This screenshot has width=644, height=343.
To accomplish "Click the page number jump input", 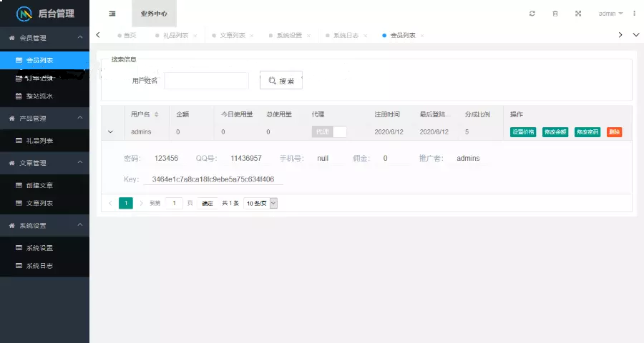I will pos(174,203).
